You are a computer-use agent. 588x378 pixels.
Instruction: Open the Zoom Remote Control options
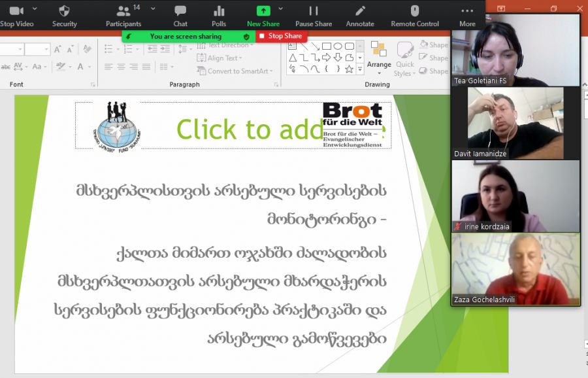(x=415, y=16)
